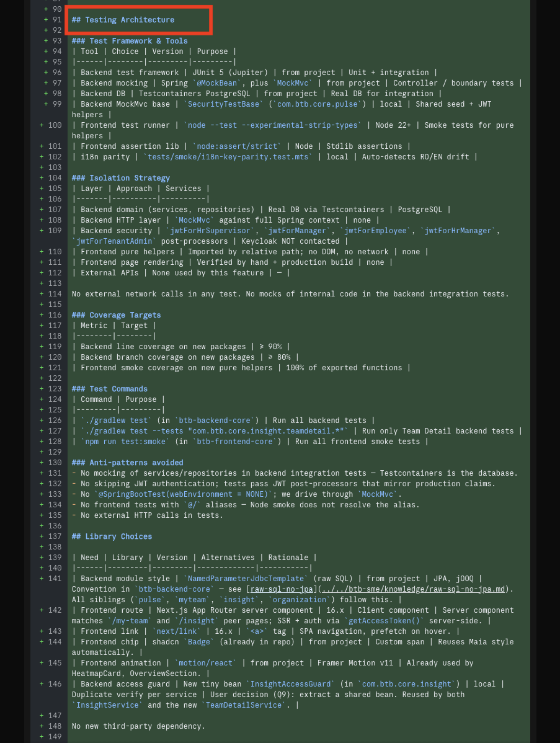Click the `jwtForHrManager` code span
The image size is (560, 743).
458,231
